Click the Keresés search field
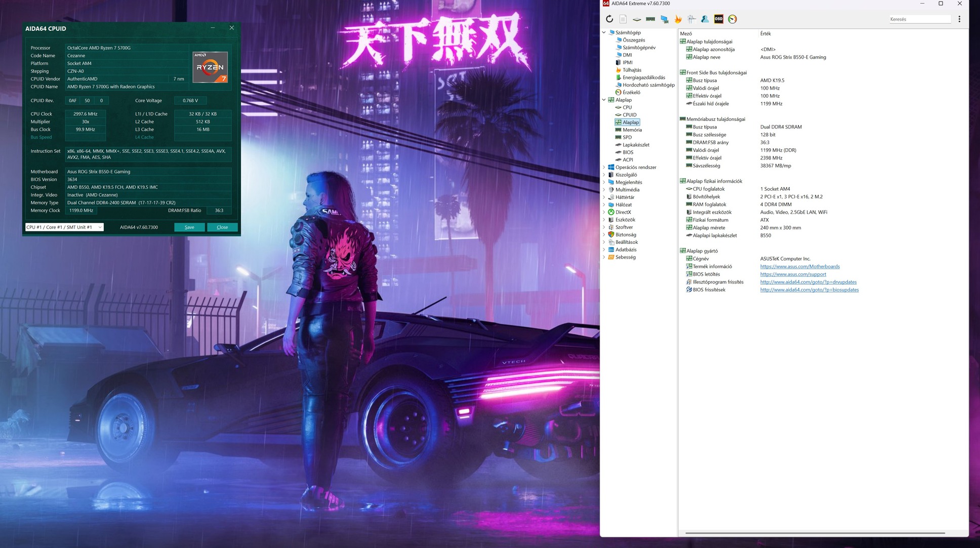Image resolution: width=980 pixels, height=548 pixels. (x=919, y=19)
